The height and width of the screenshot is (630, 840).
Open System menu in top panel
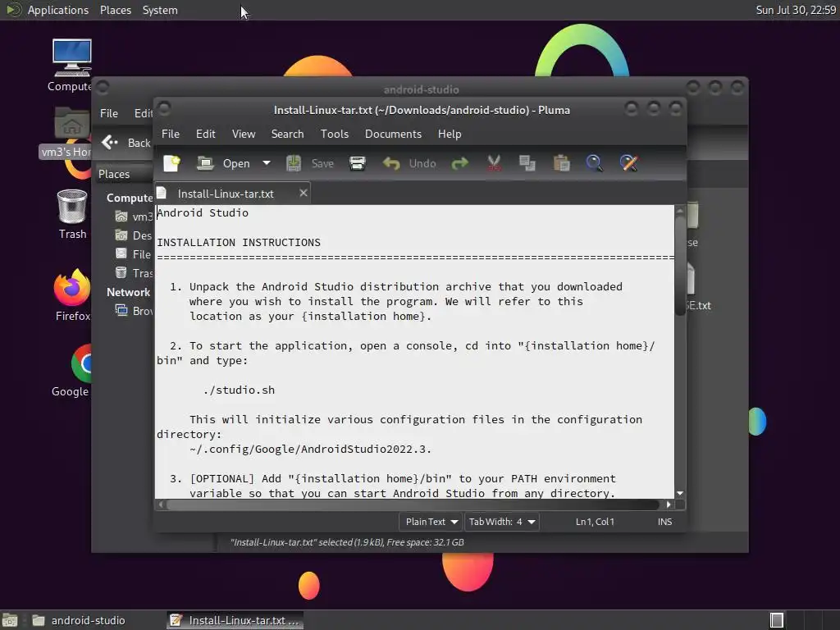pyautogui.click(x=160, y=10)
